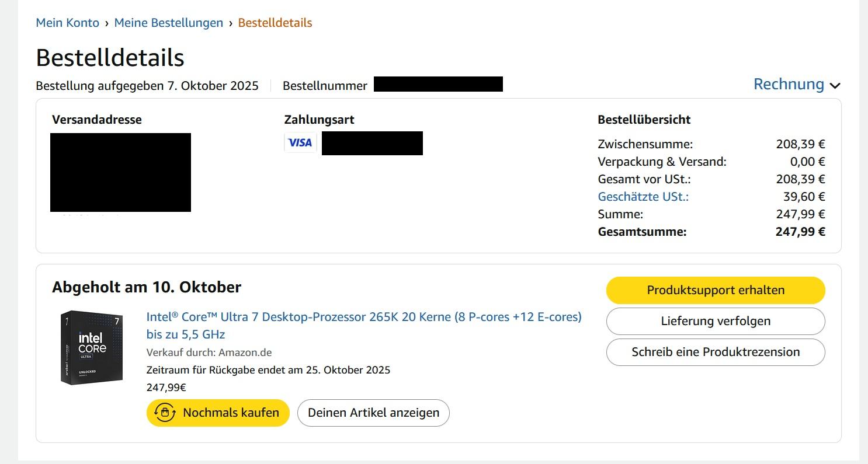
Task: Open the Intel Core Ultra box thumbnail
Action: click(92, 347)
